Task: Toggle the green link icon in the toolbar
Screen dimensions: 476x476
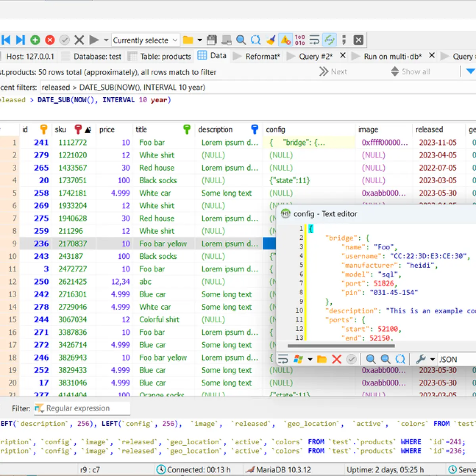Action: click(x=329, y=40)
